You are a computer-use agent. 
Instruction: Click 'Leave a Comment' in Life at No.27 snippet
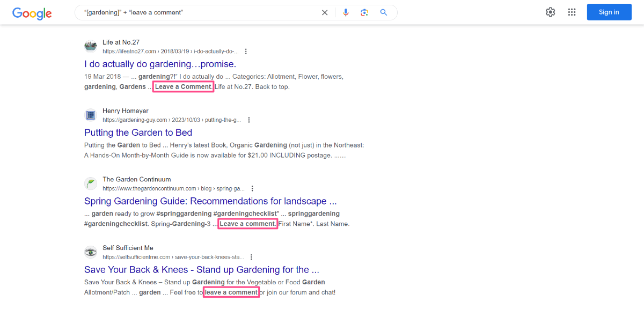click(x=183, y=87)
